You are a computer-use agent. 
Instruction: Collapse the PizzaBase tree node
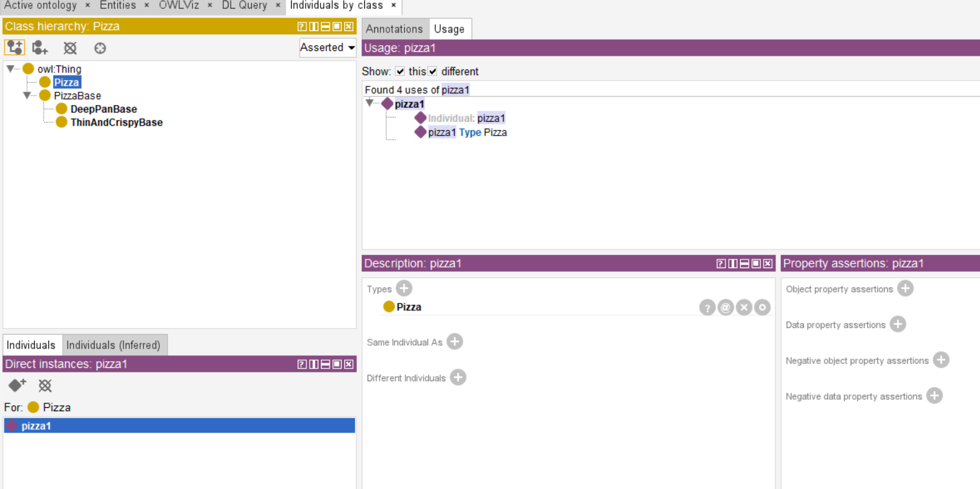click(x=27, y=96)
